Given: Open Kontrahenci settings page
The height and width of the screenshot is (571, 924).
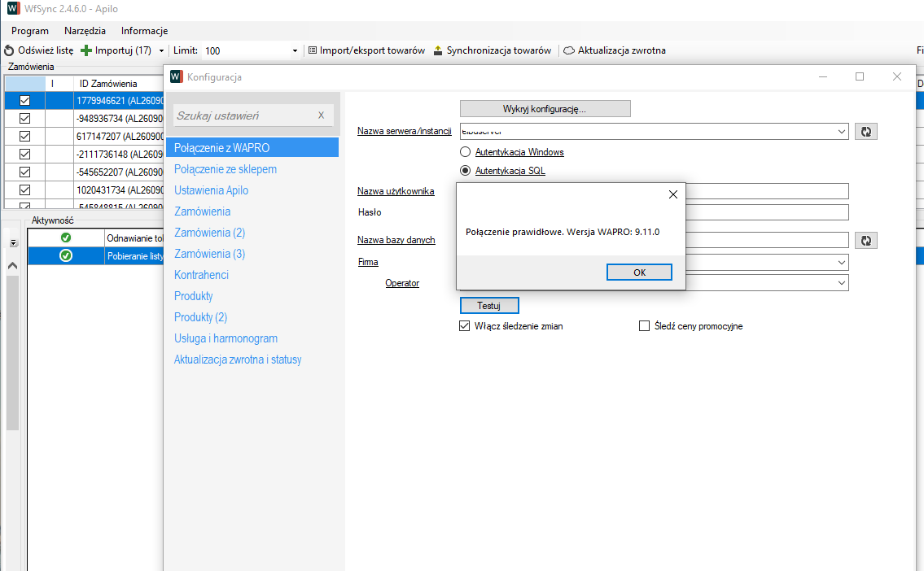Looking at the screenshot, I should [x=201, y=275].
